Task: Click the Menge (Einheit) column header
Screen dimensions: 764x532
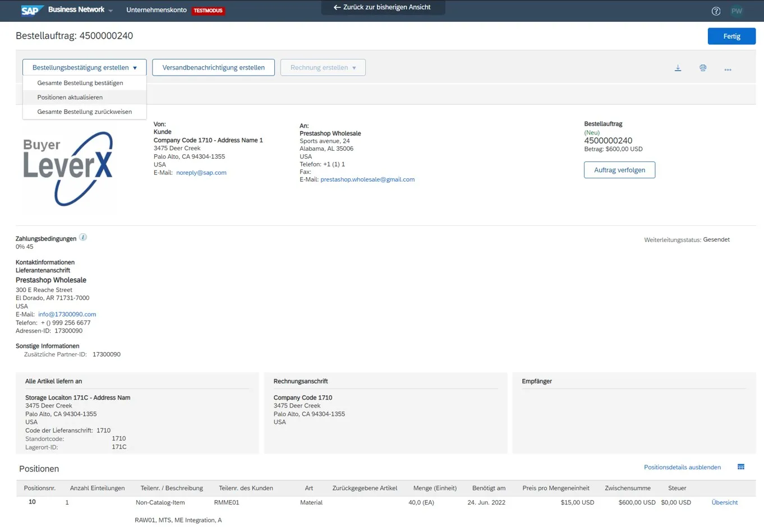Action: pyautogui.click(x=435, y=488)
